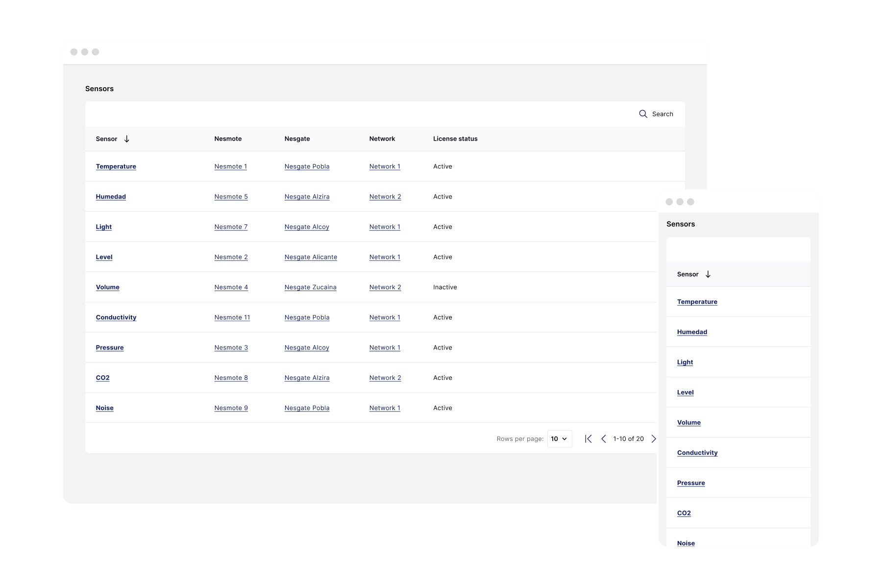Click the sort arrow in the compact Sensors panel
This screenshot has height=588, width=882.
tap(708, 274)
